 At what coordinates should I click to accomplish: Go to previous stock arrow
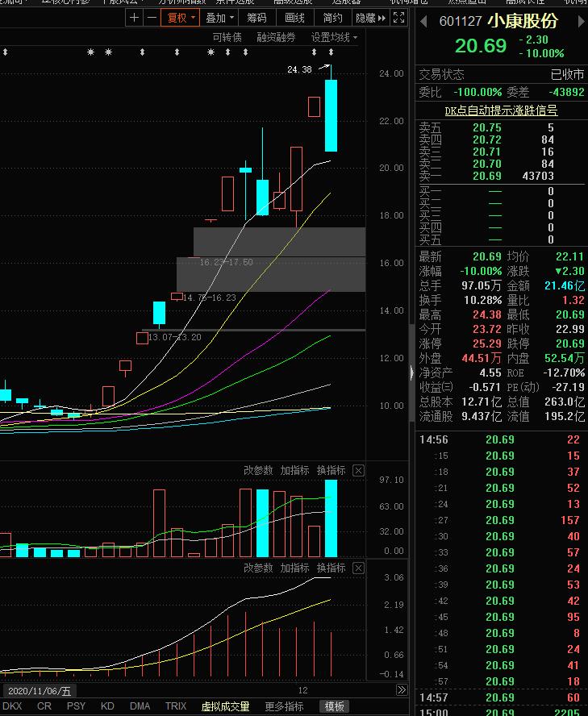[x=423, y=21]
